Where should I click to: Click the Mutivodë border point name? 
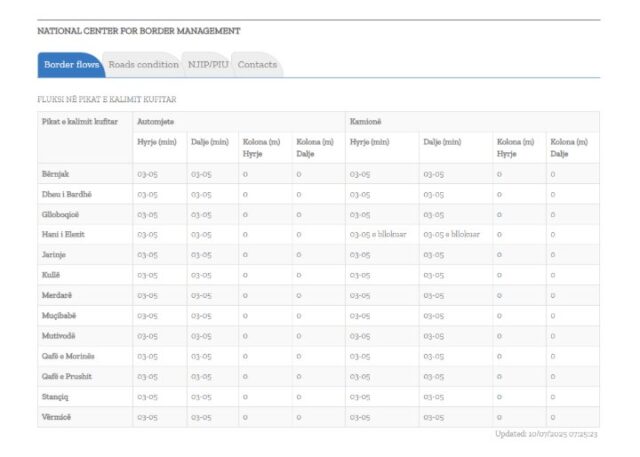tap(58, 336)
